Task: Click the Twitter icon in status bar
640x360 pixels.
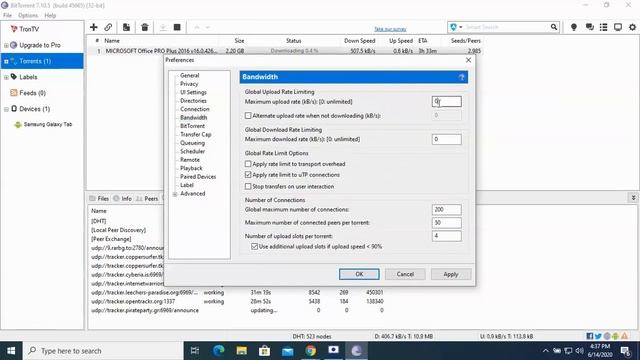Action: [x=598, y=336]
